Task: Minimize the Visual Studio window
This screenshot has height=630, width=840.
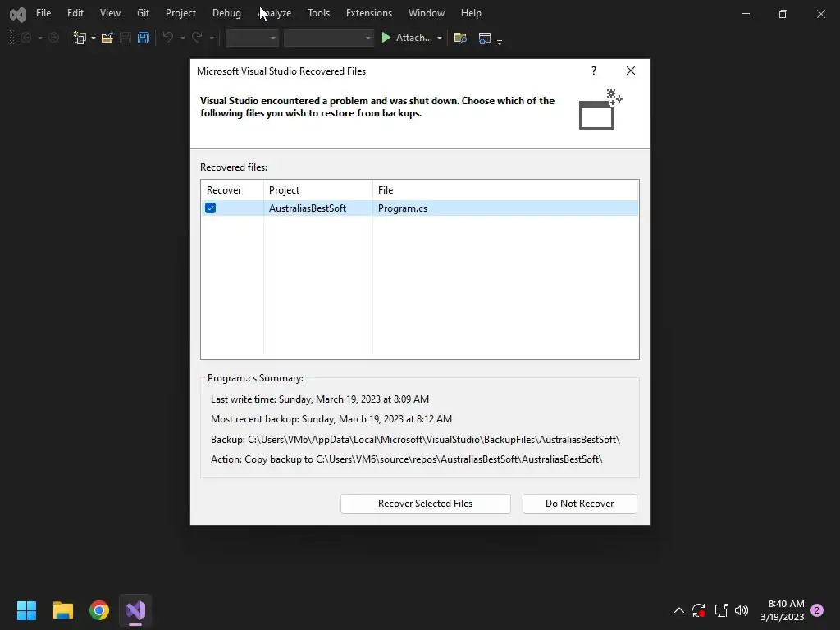Action: tap(745, 14)
